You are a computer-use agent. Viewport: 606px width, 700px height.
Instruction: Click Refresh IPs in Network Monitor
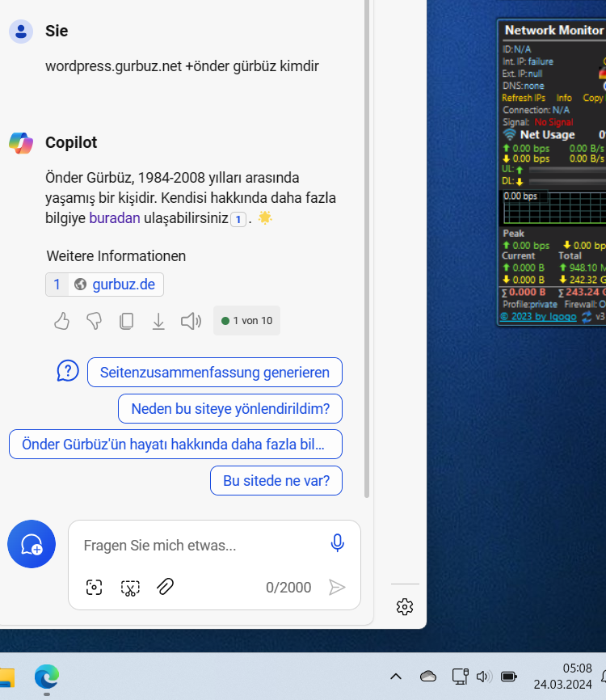(524, 98)
